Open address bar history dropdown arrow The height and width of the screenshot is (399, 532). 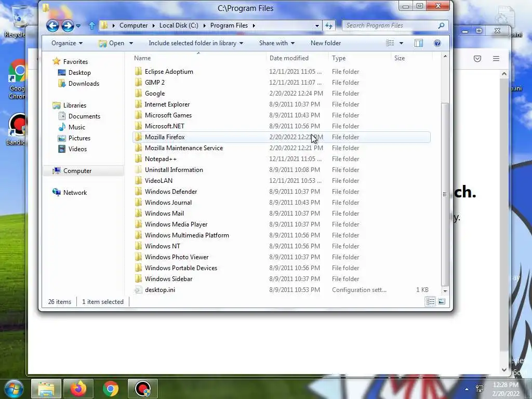click(x=317, y=25)
